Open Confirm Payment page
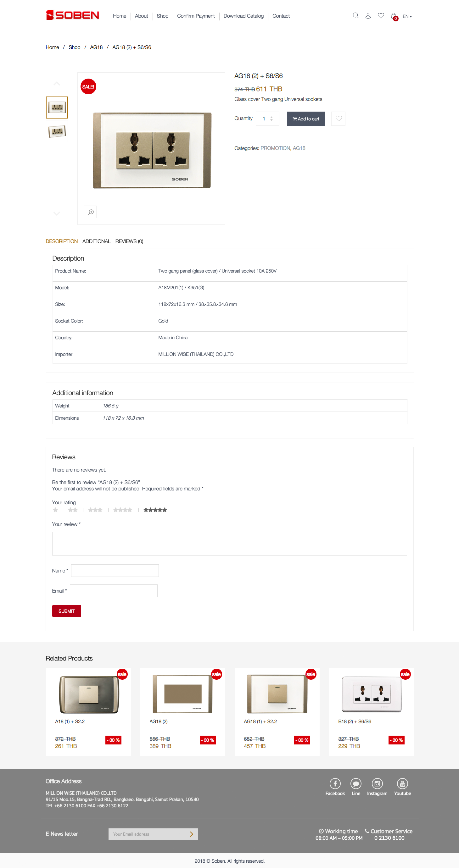The image size is (459, 868). [x=196, y=16]
